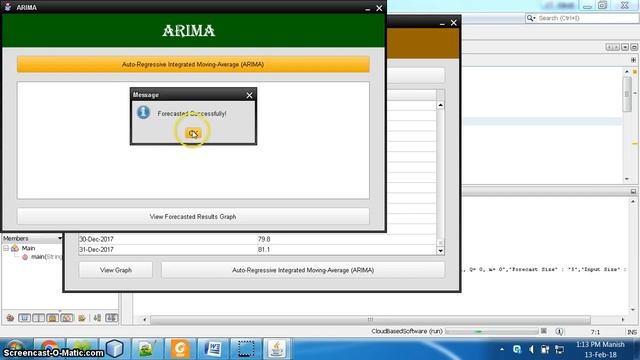Click the blue information icon in Message dialog
The width and height of the screenshot is (640, 360).
[143, 112]
